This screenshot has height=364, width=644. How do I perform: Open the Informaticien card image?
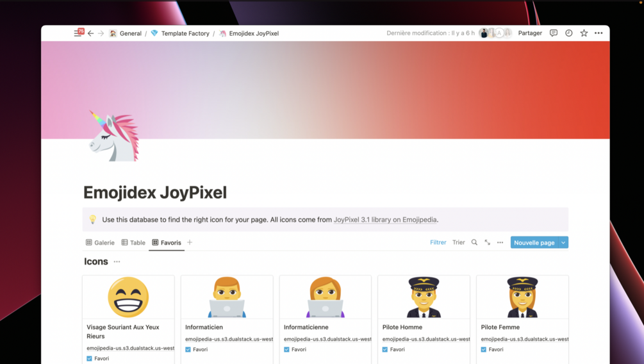[x=227, y=297]
